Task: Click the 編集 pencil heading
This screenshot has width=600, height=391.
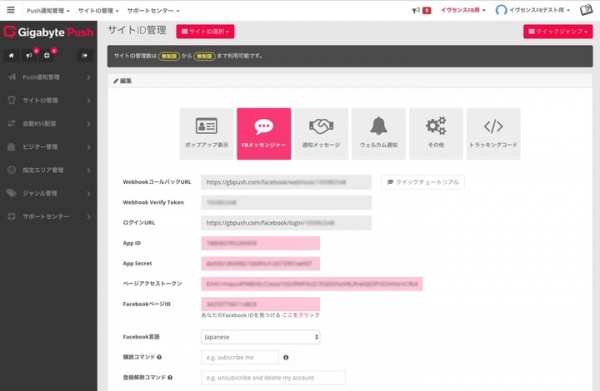Action: click(x=122, y=81)
